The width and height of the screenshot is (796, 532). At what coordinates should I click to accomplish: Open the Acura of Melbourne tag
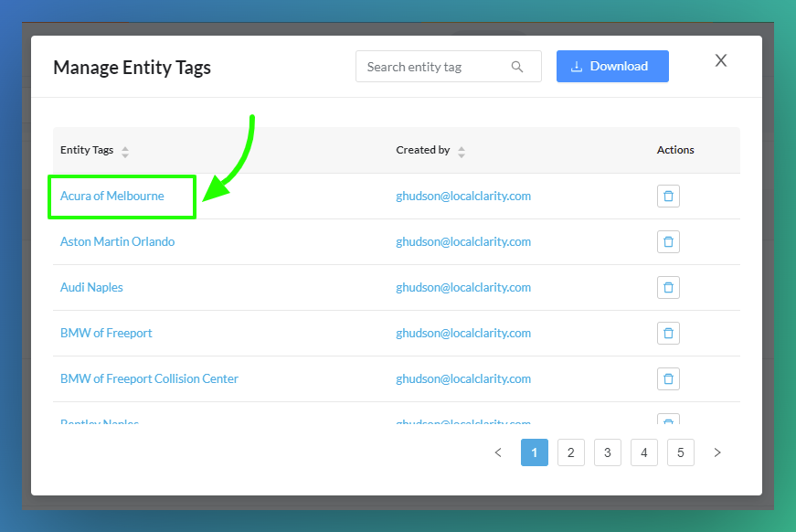[112, 196]
